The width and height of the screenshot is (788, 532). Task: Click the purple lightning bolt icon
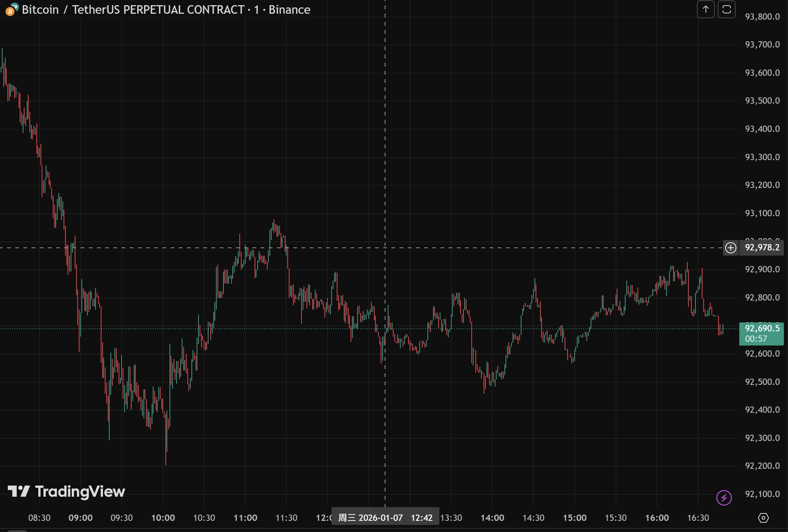pos(724,498)
